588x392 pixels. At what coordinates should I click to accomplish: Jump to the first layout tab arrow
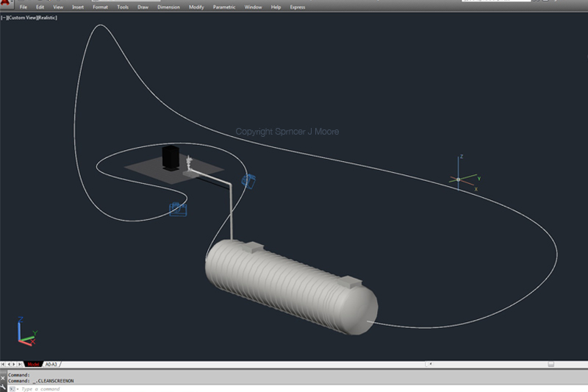[3, 364]
